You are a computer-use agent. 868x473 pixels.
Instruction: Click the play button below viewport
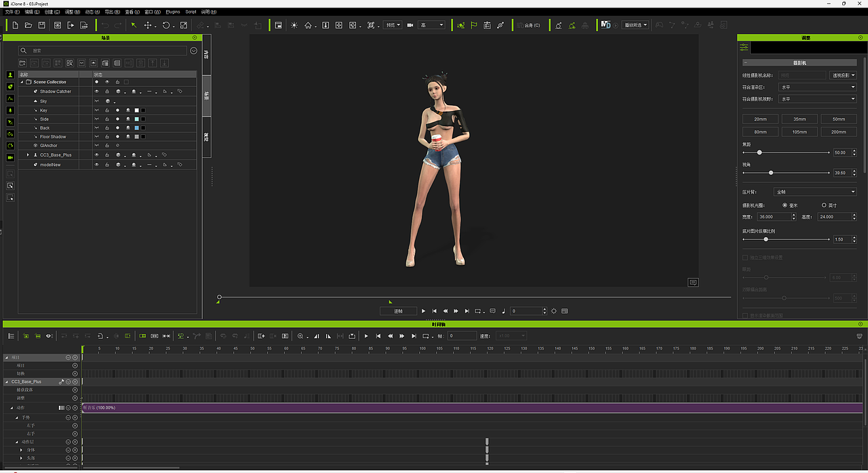pyautogui.click(x=424, y=311)
